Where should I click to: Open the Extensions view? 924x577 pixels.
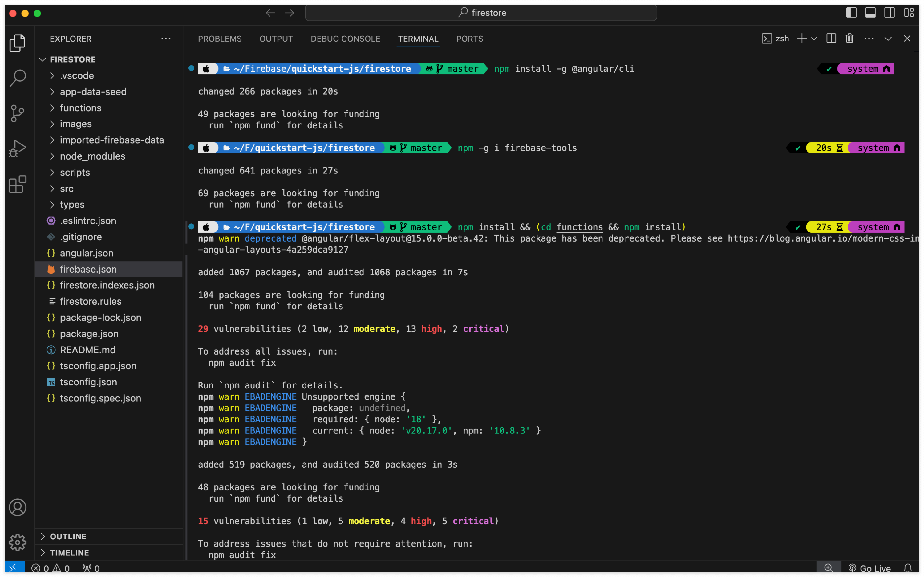tap(18, 184)
